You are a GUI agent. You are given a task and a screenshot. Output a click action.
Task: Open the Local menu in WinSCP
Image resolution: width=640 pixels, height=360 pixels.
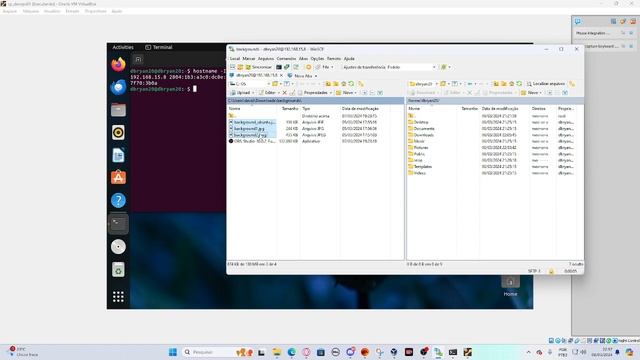[x=235, y=59]
